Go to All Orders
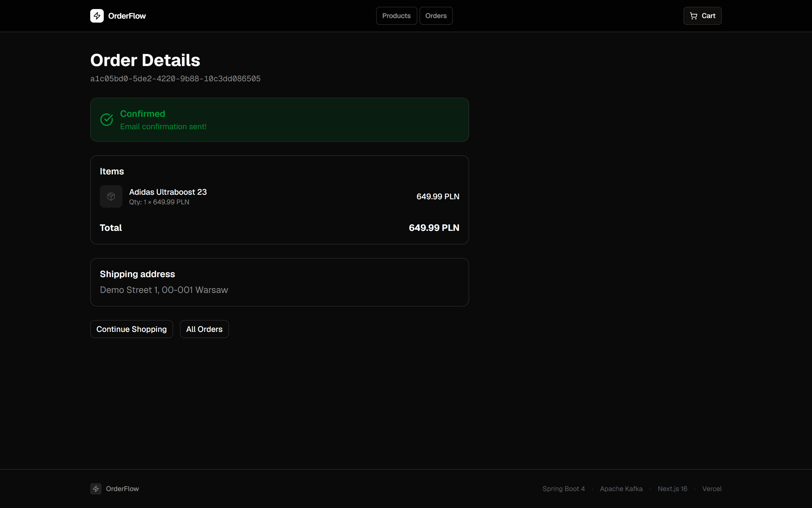Viewport: 812px width, 508px height. pos(204,329)
